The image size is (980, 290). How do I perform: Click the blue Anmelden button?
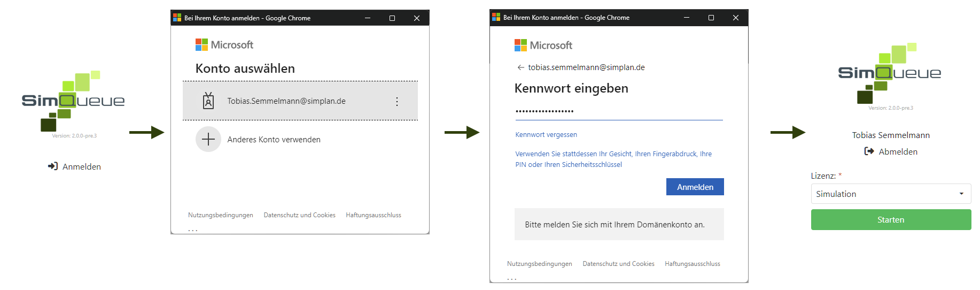point(695,187)
